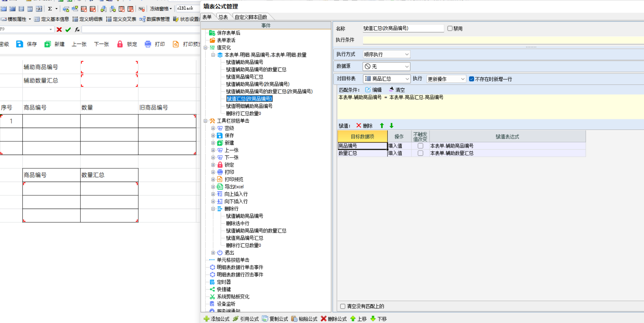Click the Print (打印) printer icon
The height and width of the screenshot is (323, 644).
[148, 44]
